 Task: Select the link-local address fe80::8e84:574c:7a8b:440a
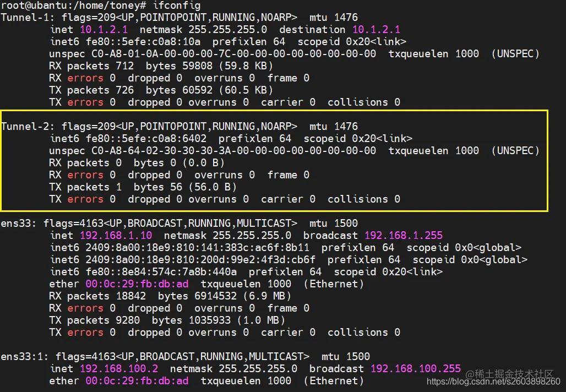pyautogui.click(x=161, y=272)
